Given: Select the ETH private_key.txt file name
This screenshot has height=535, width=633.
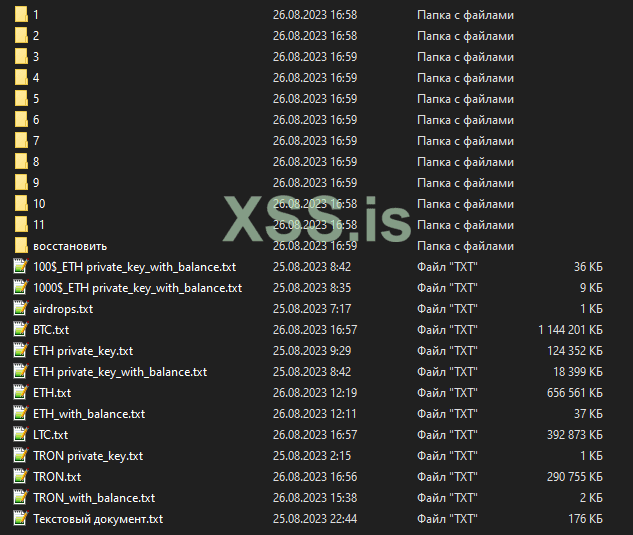Looking at the screenshot, I should pyautogui.click(x=83, y=351).
